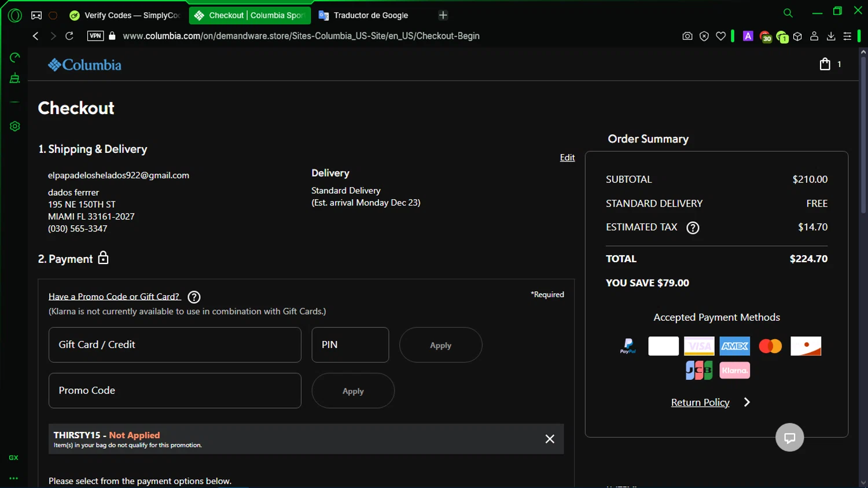Image resolution: width=868 pixels, height=488 pixels.
Task: Expand Have a Promo Code or Gift Card link
Action: point(115,296)
